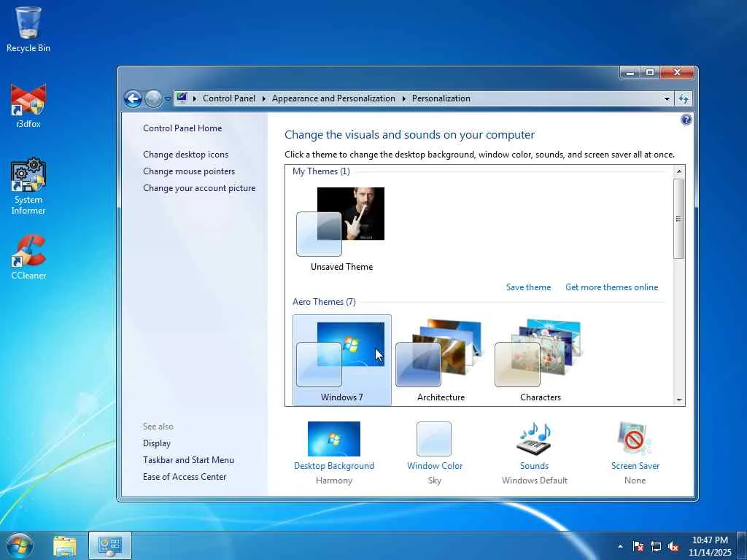747x560 pixels.
Task: Click the network tray icon
Action: [x=656, y=547]
